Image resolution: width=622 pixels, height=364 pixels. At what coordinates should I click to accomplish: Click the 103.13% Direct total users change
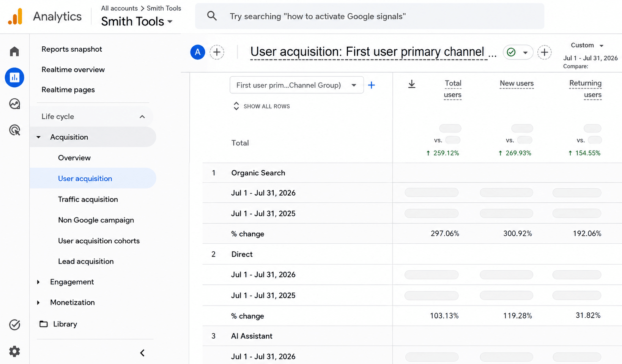(444, 316)
